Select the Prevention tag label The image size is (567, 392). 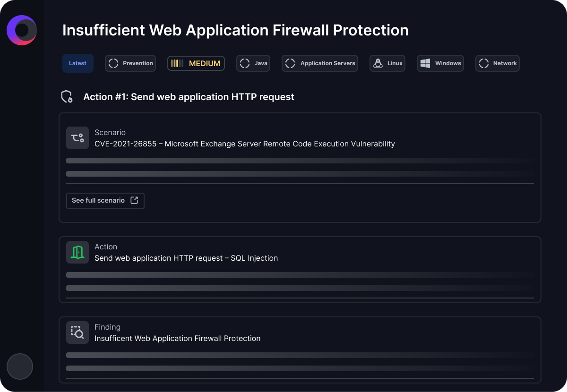[x=138, y=63]
